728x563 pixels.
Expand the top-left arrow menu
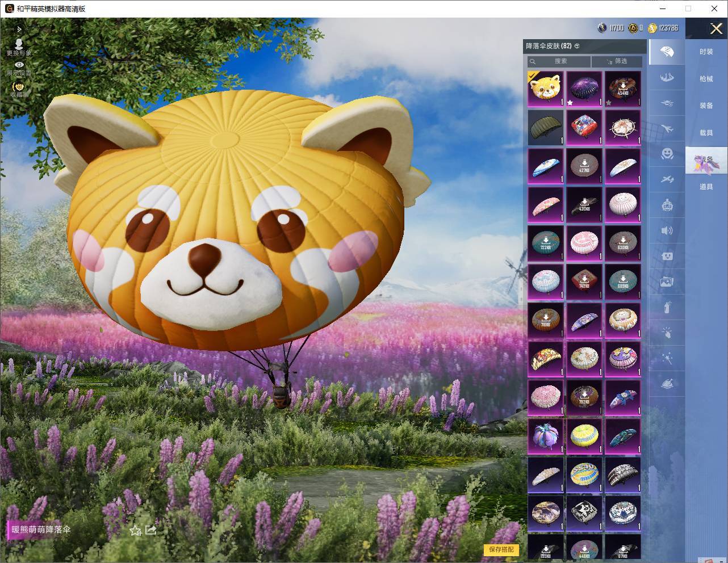point(19,29)
